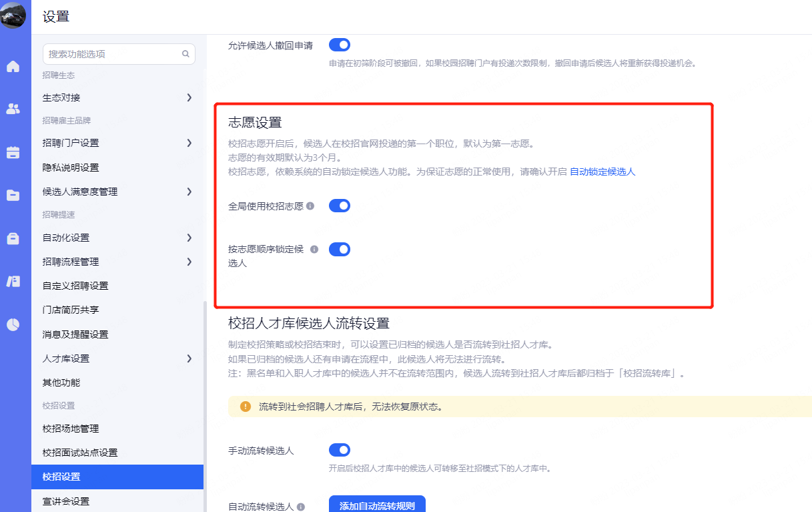Screen dimensions: 812x512
Task: Disable the 全局使用校招志愿 switch
Action: [x=339, y=206]
